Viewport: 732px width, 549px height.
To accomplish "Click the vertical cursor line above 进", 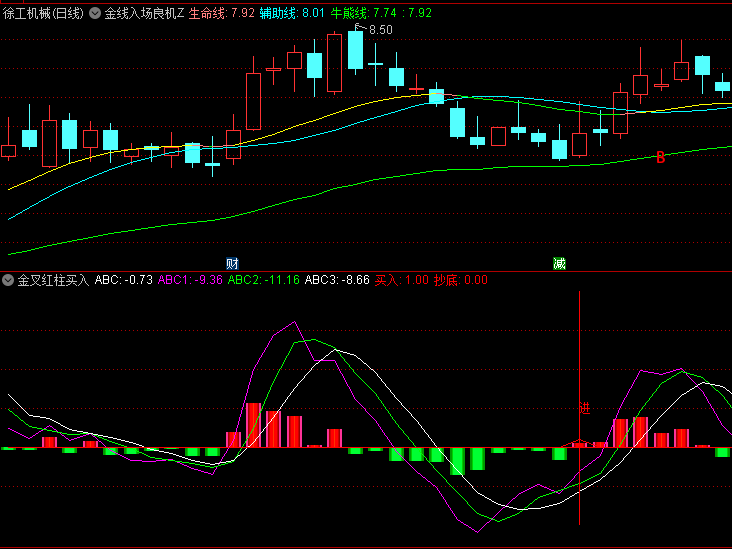I will [x=580, y=340].
